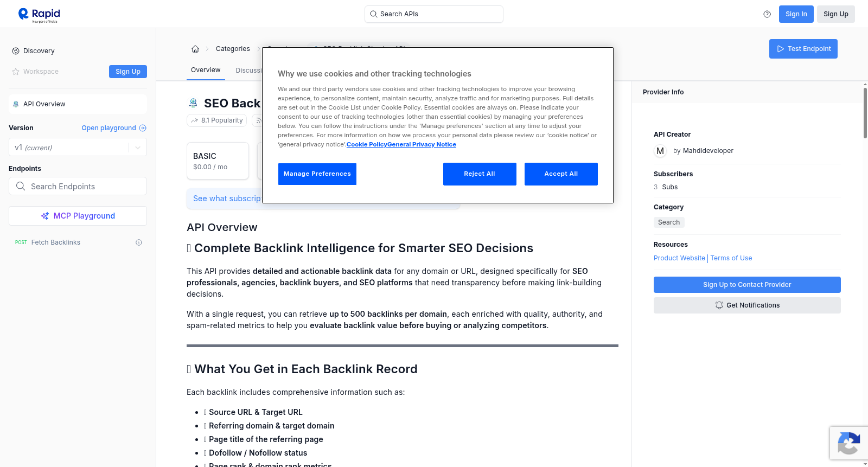Click the Mahdideveloper creator name
The width and height of the screenshot is (868, 467).
click(x=708, y=151)
